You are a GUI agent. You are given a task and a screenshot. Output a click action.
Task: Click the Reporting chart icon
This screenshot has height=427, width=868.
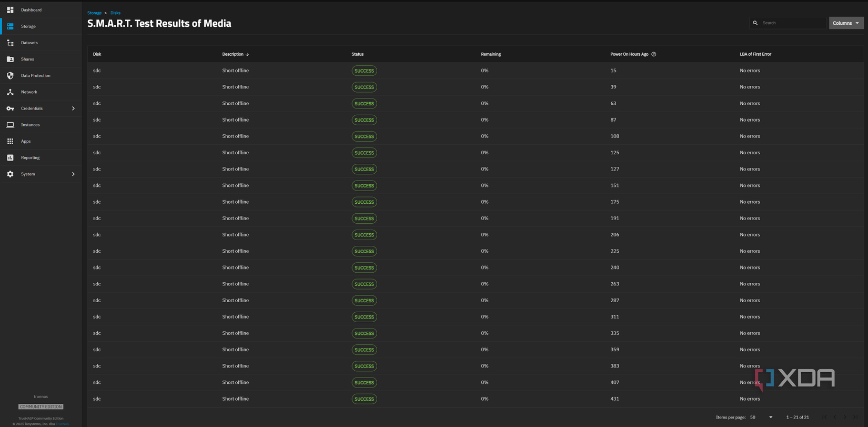pyautogui.click(x=10, y=157)
